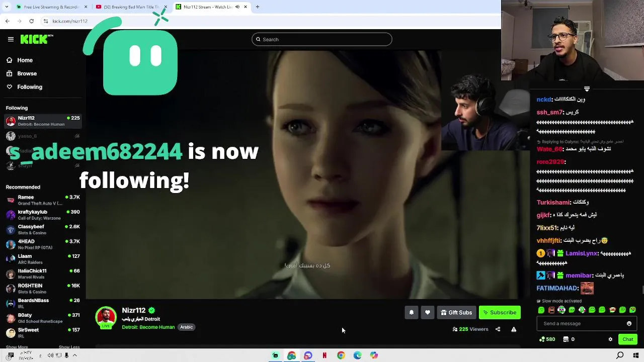Image resolution: width=644 pixels, height=362 pixels.
Task: Collapse recommended list with Show Less
Action: click(x=69, y=347)
